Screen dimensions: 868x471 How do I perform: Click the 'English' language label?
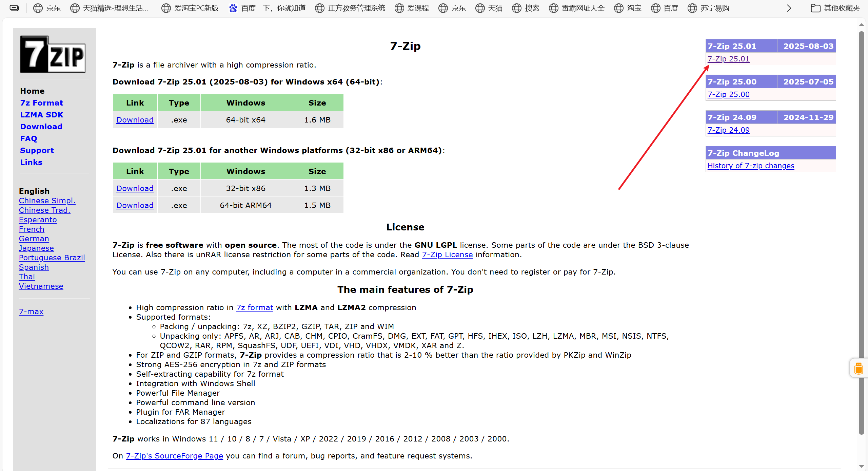[34, 191]
